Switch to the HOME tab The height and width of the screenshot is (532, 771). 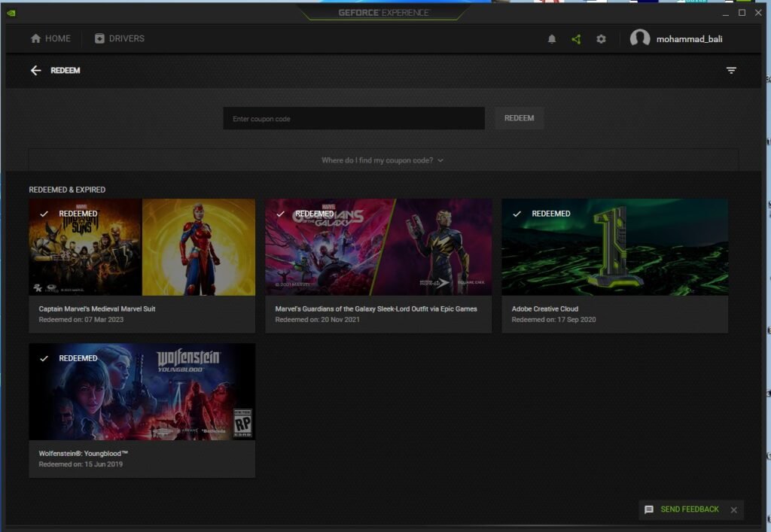pos(50,38)
